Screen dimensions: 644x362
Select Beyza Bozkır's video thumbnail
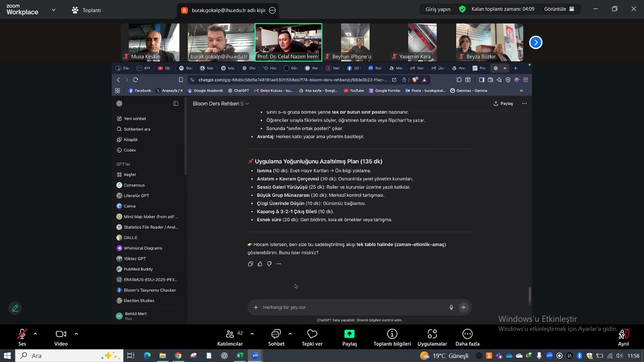point(490,42)
